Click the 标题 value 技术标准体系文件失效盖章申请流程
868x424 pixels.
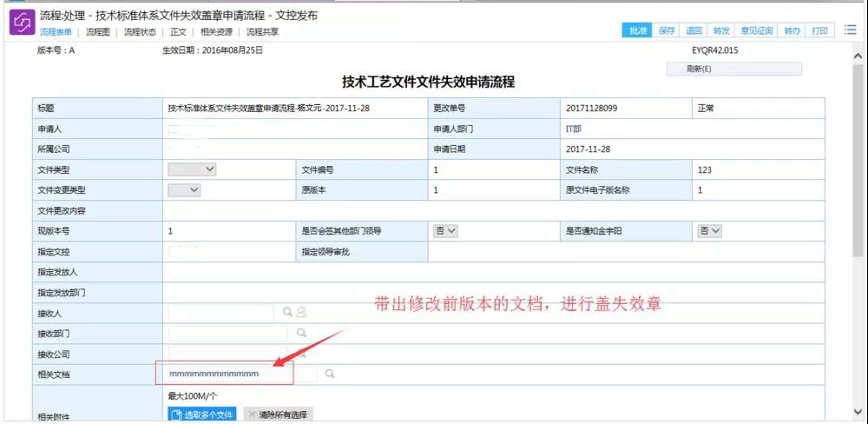point(268,109)
